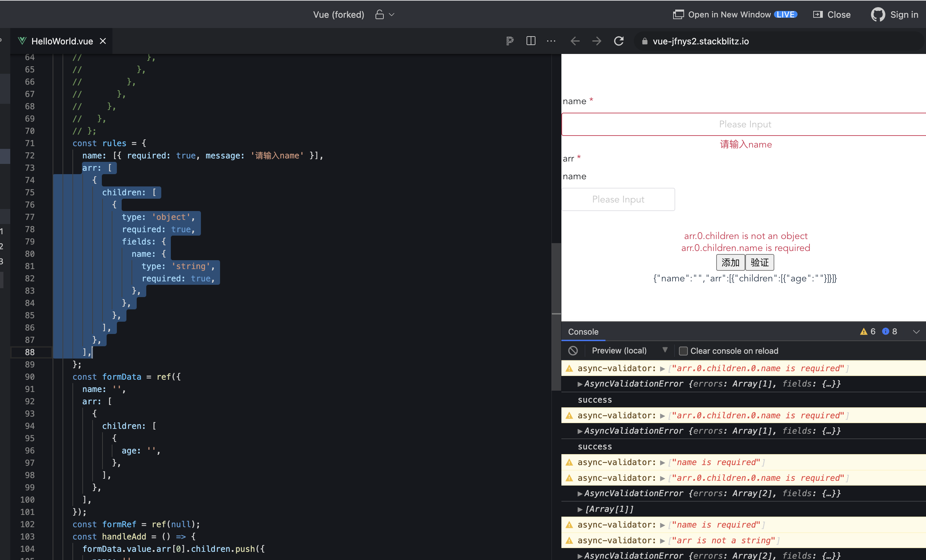Click the first 'success' console log line
Image resolution: width=926 pixels, height=560 pixels.
pyautogui.click(x=595, y=400)
